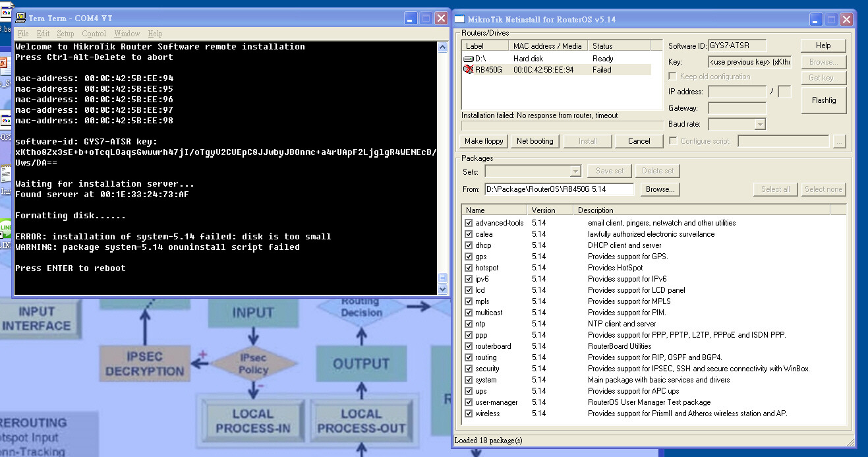868x457 pixels.
Task: Click 'Failed' status of RB450G row
Action: click(602, 69)
